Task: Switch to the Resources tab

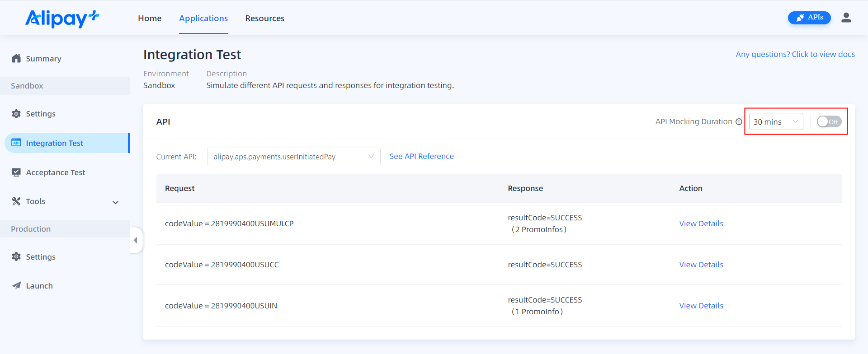Action: pyautogui.click(x=264, y=19)
